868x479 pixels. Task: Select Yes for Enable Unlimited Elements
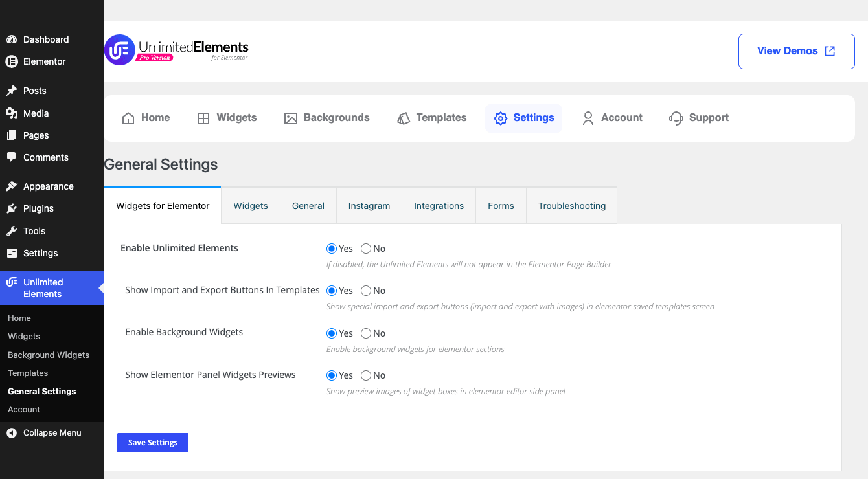(x=332, y=249)
